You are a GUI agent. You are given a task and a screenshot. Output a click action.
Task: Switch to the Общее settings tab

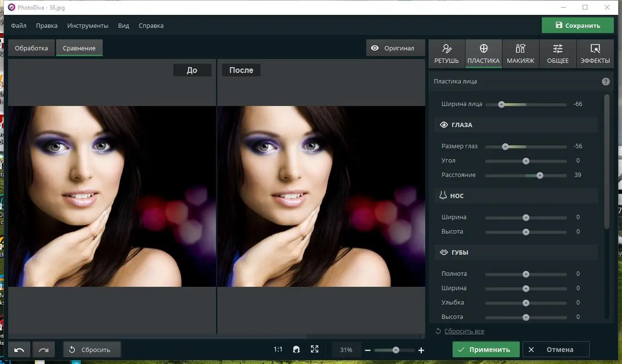click(558, 54)
